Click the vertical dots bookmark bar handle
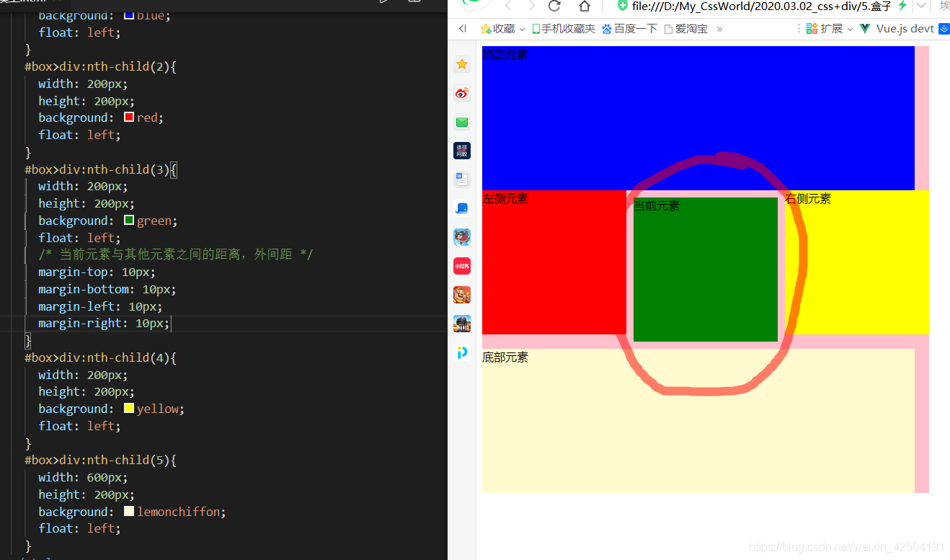 tap(799, 29)
